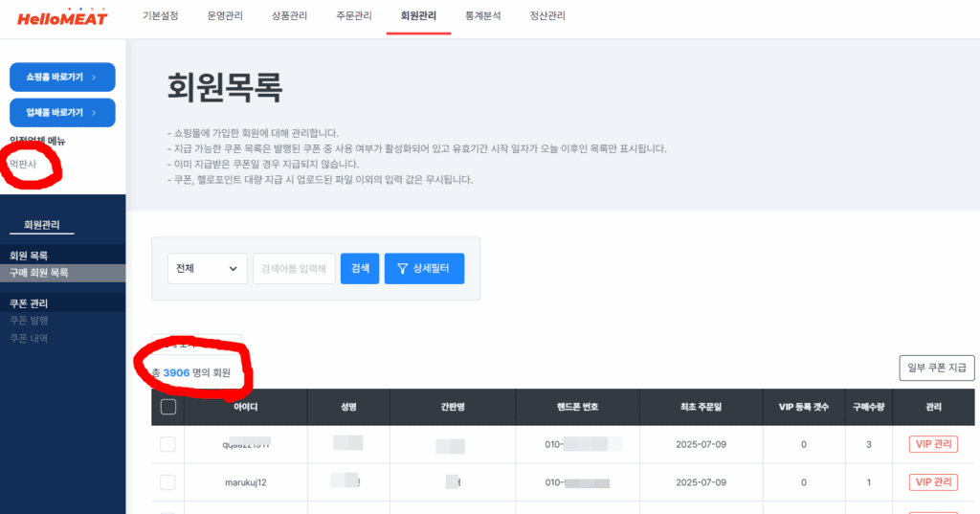Viewport: 980px width, 514px height.
Task: Click the HelloMEAT logo
Action: coord(62,17)
